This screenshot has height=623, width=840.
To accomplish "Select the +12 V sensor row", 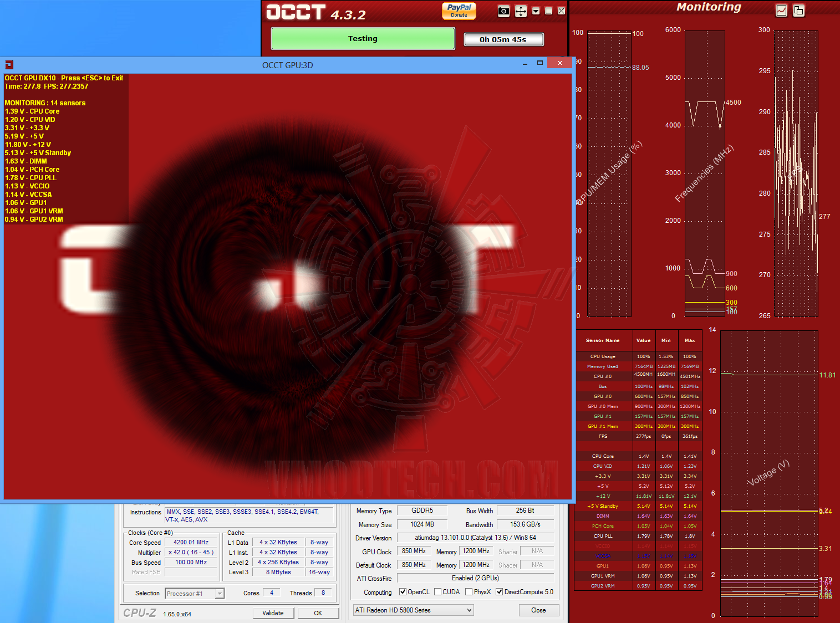I will (x=639, y=496).
